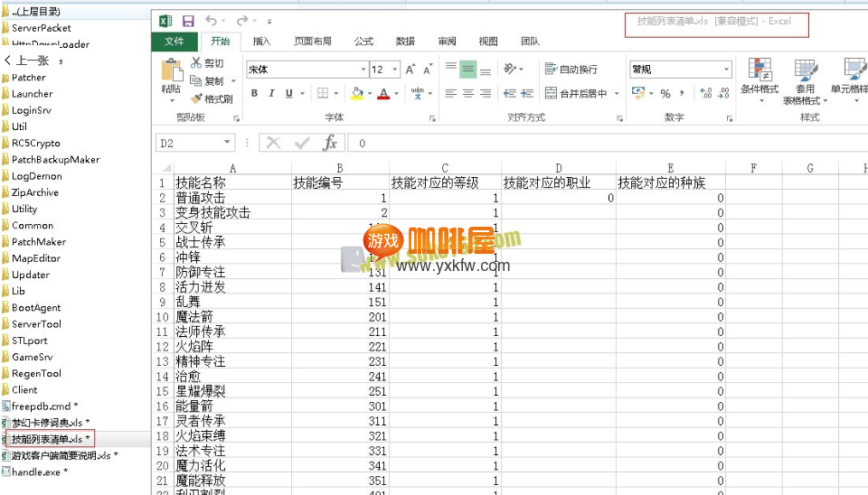Open the font name dropdown showing 宋体
Viewport: 868px width, 495px height.
(363, 70)
